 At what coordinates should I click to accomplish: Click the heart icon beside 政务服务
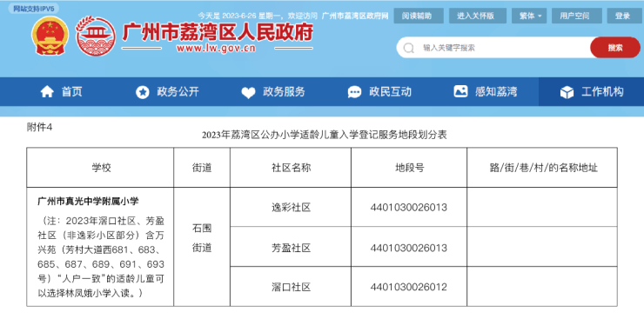tap(248, 92)
